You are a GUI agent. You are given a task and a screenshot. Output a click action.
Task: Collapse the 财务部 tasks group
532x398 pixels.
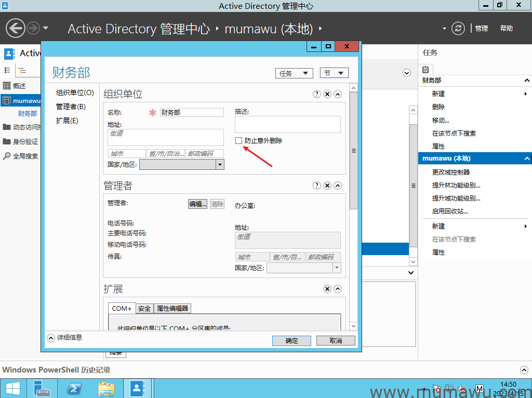pos(527,81)
